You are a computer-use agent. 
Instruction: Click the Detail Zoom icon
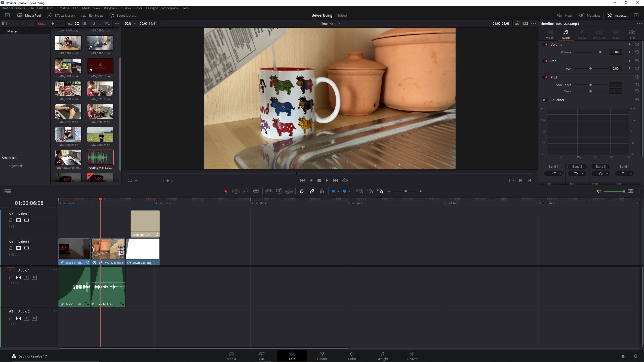pyautogui.click(x=370, y=191)
